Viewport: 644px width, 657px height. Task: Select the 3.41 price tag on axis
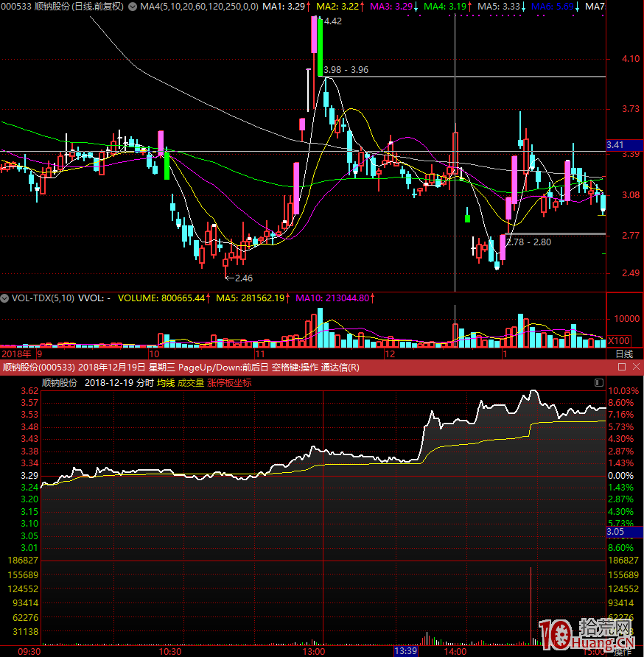coord(615,145)
